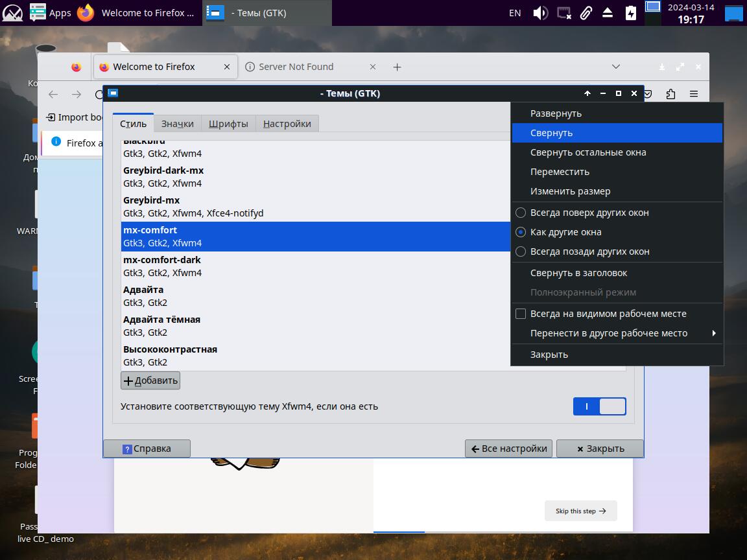Select the Greybird-dark-mx theme
The width and height of the screenshot is (747, 560).
pyautogui.click(x=315, y=177)
